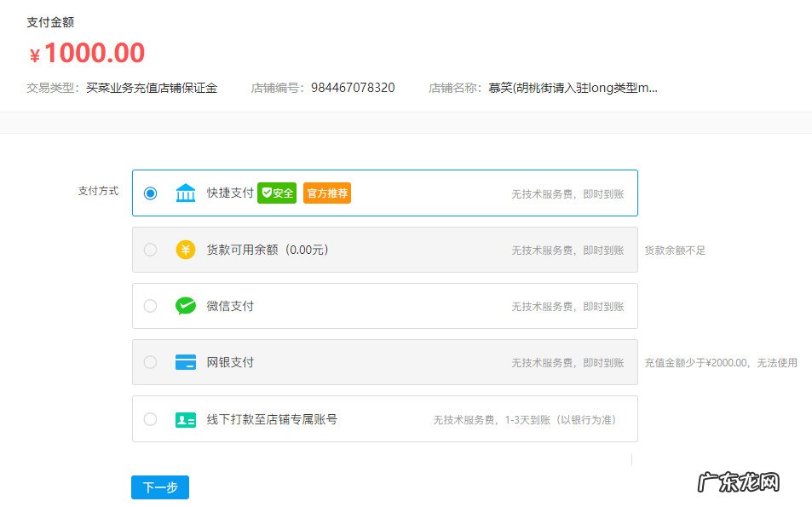Click the 微信支付 payment option row
This screenshot has height=507, width=812.
pos(383,306)
